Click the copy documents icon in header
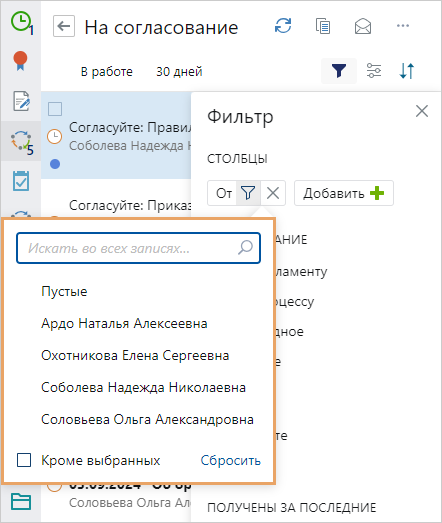The image size is (442, 523). 323,26
